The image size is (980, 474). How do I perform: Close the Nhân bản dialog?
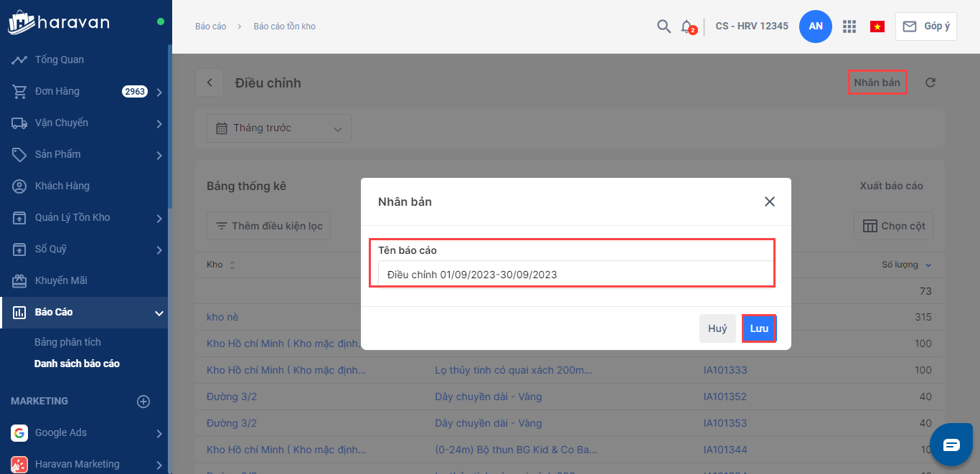[770, 202]
